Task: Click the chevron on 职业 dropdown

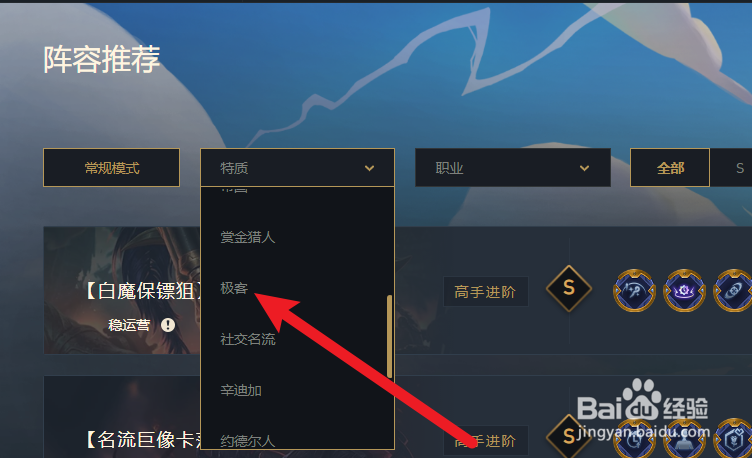Action: (584, 168)
